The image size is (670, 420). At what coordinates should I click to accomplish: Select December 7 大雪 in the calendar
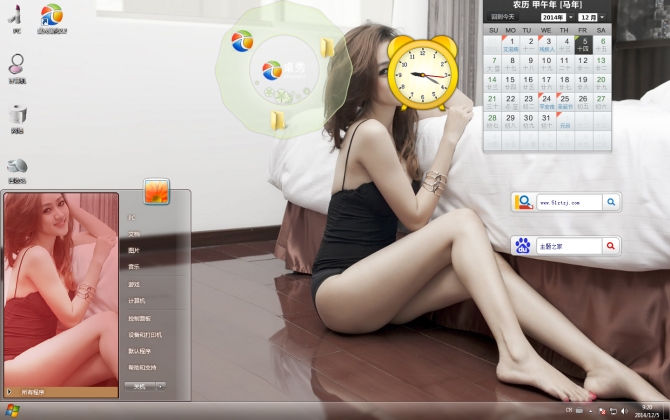(x=493, y=64)
